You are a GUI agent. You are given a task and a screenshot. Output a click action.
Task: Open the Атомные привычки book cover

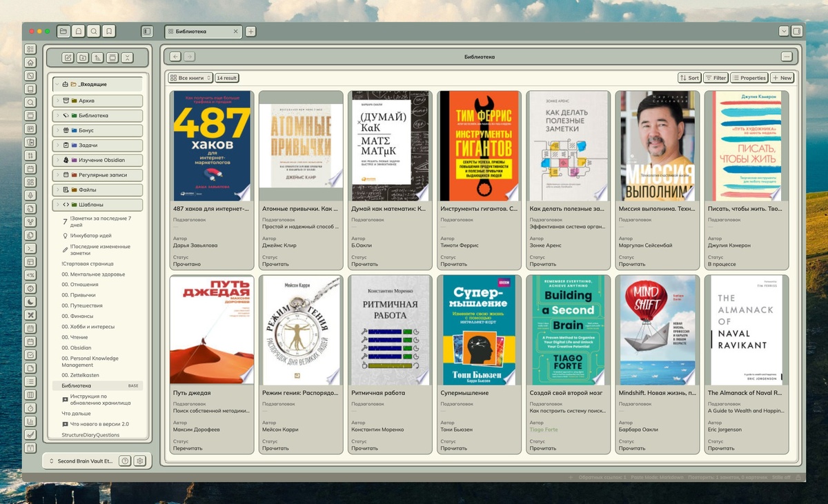(x=300, y=145)
